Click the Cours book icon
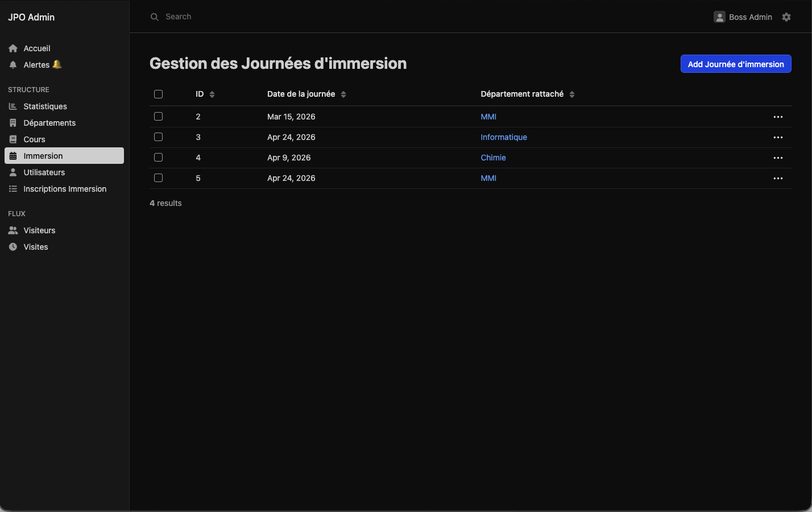The width and height of the screenshot is (812, 512). (x=13, y=139)
